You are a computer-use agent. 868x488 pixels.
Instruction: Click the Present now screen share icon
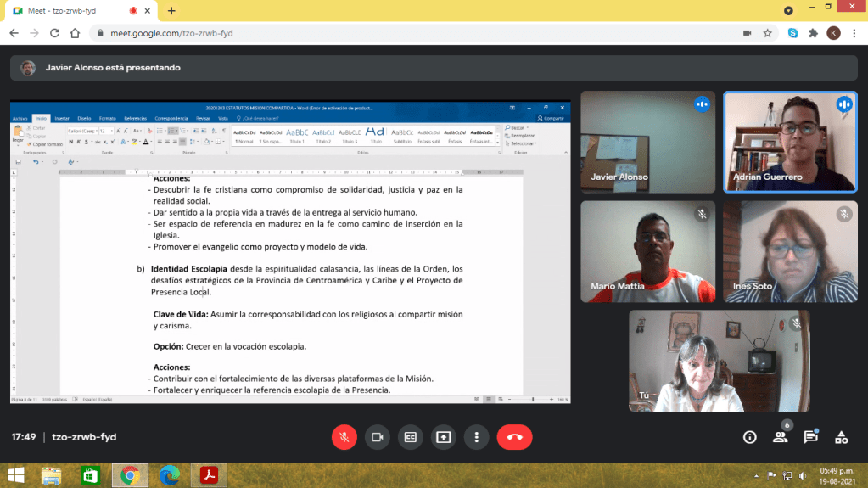pyautogui.click(x=443, y=437)
